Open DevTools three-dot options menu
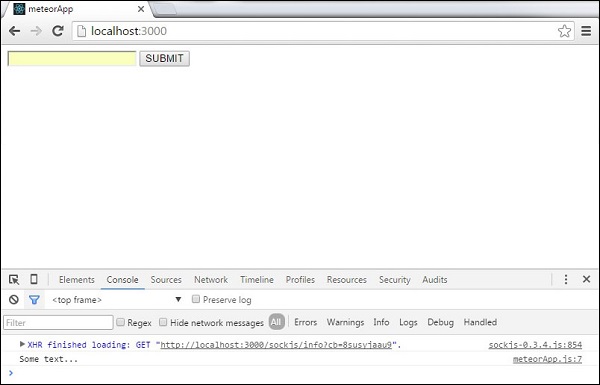This screenshot has height=385, width=600. coord(566,279)
